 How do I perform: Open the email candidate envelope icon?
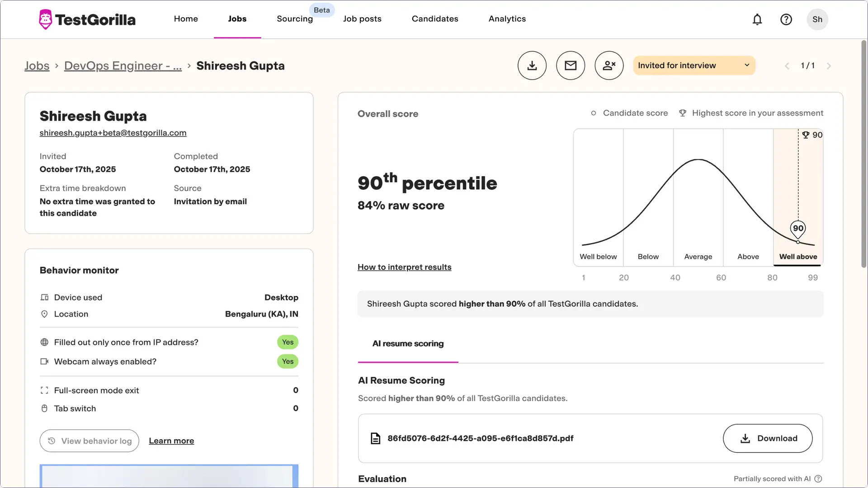pos(570,65)
